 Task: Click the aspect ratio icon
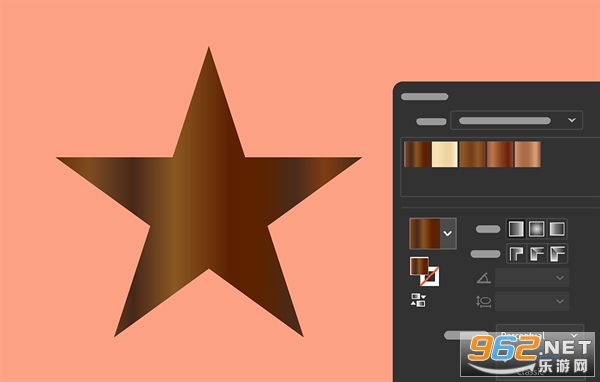(484, 301)
